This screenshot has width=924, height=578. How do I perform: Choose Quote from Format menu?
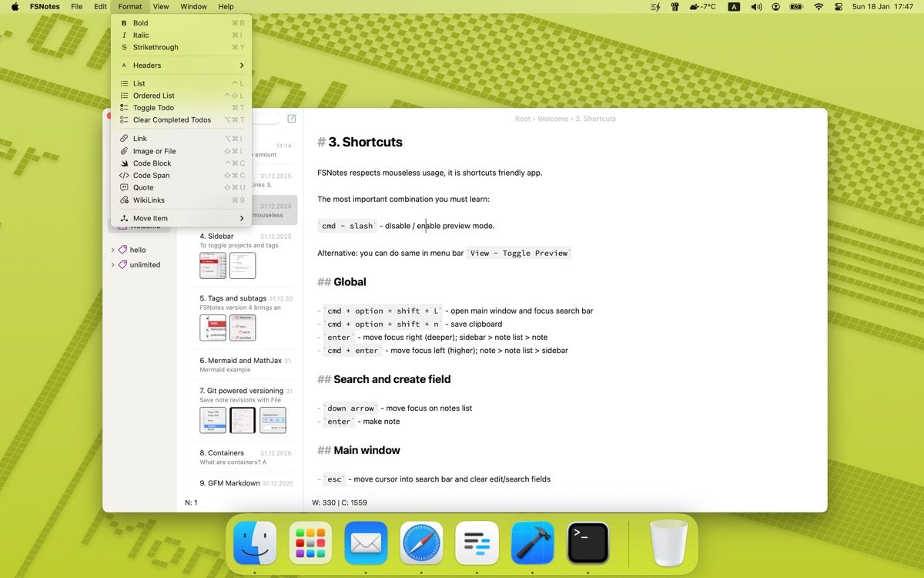pyautogui.click(x=181, y=187)
